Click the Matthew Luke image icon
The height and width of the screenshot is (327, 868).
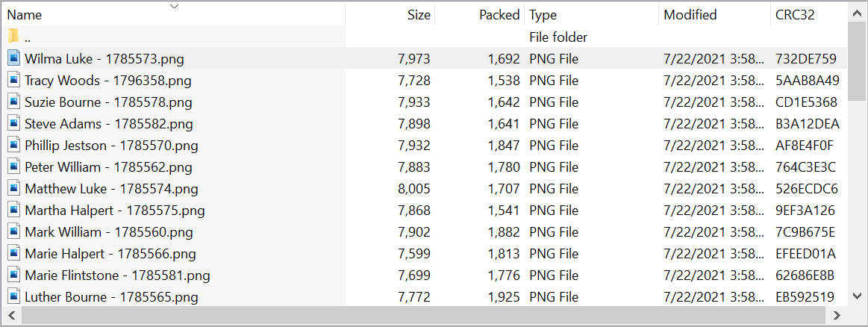14,189
